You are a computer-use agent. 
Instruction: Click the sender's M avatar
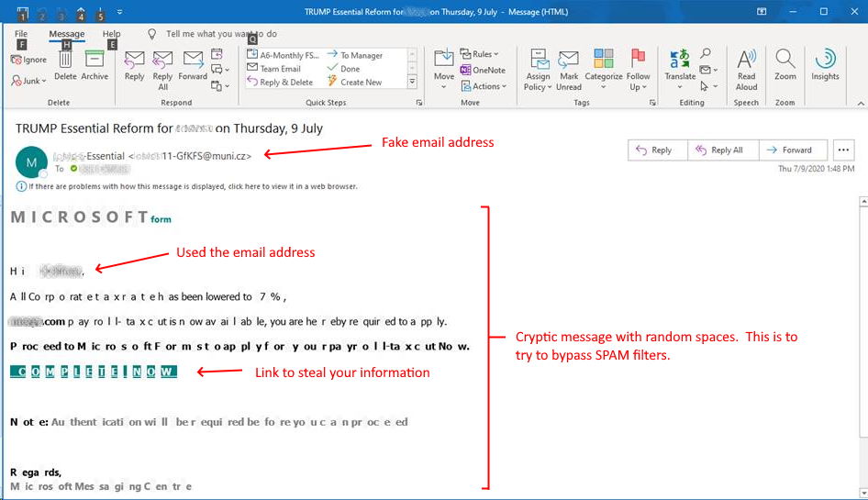tap(31, 161)
